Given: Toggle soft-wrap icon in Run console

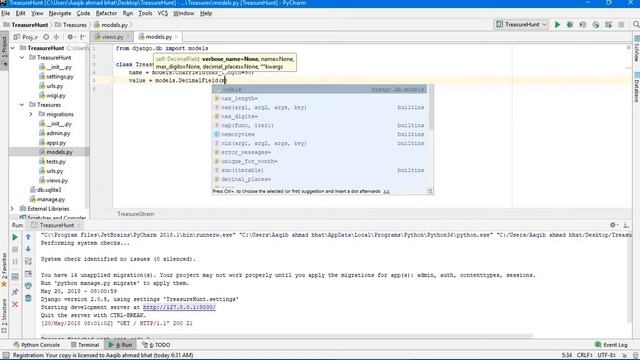Looking at the screenshot, I should click(28, 261).
